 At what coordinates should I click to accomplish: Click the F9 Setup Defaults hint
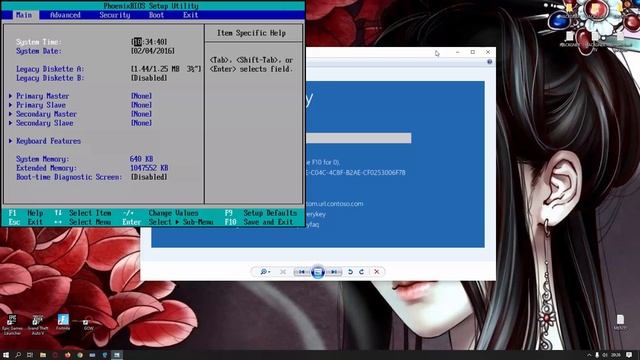(260, 213)
